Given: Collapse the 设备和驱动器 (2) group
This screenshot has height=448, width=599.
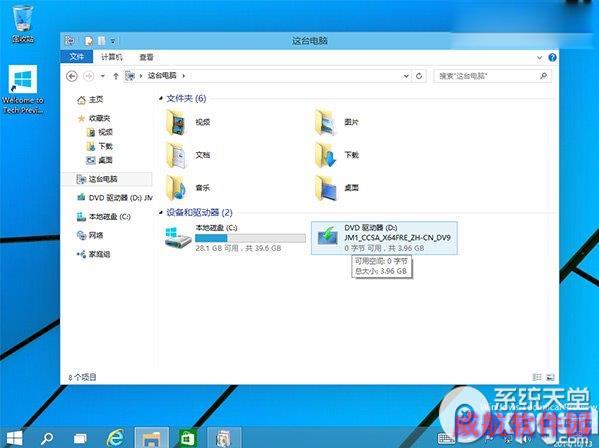Looking at the screenshot, I should click(161, 212).
